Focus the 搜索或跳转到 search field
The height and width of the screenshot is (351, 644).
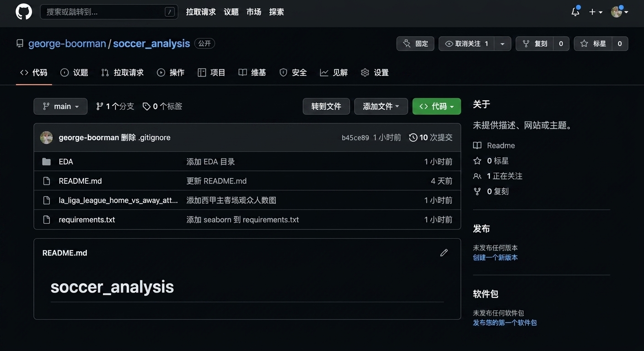click(109, 12)
